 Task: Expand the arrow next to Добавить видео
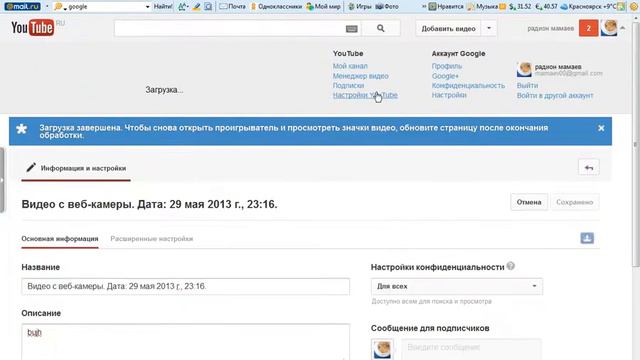[x=489, y=29]
